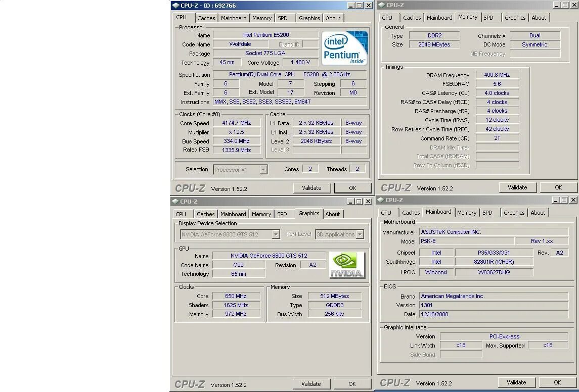Click the 2T command rate value

(497, 138)
